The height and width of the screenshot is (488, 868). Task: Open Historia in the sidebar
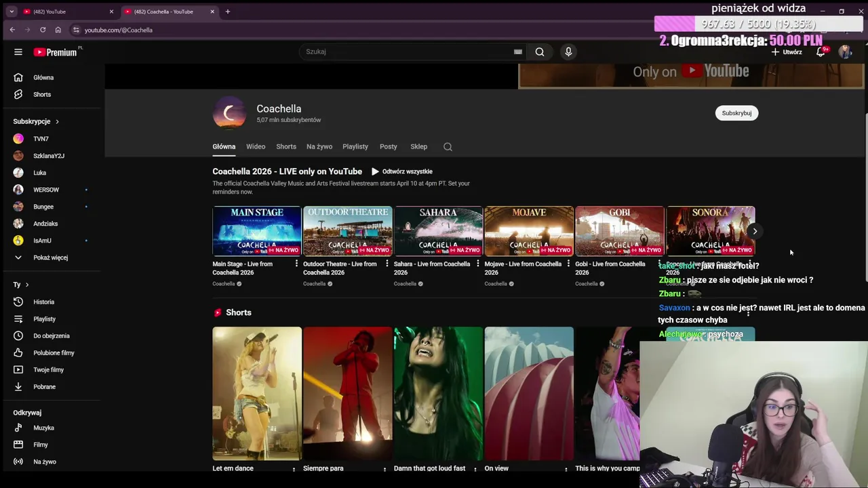point(51,302)
